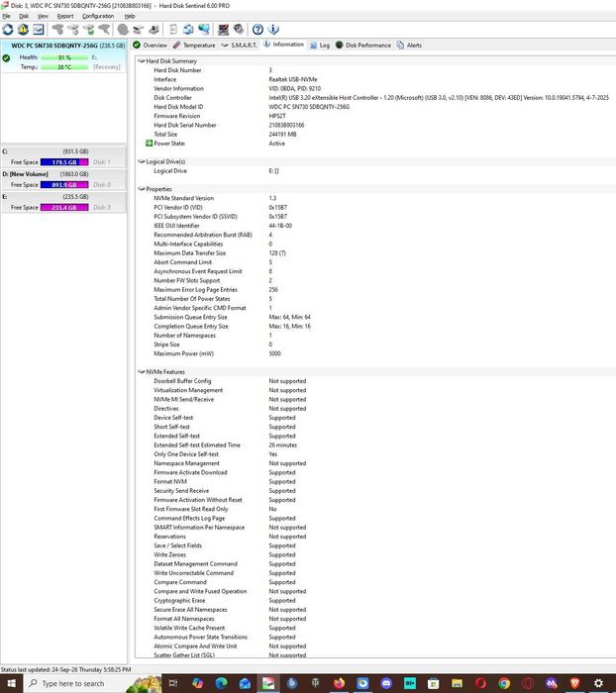This screenshot has height=693, width=616.
Task: Collapse the Logical Drive(s) section
Action: [142, 161]
